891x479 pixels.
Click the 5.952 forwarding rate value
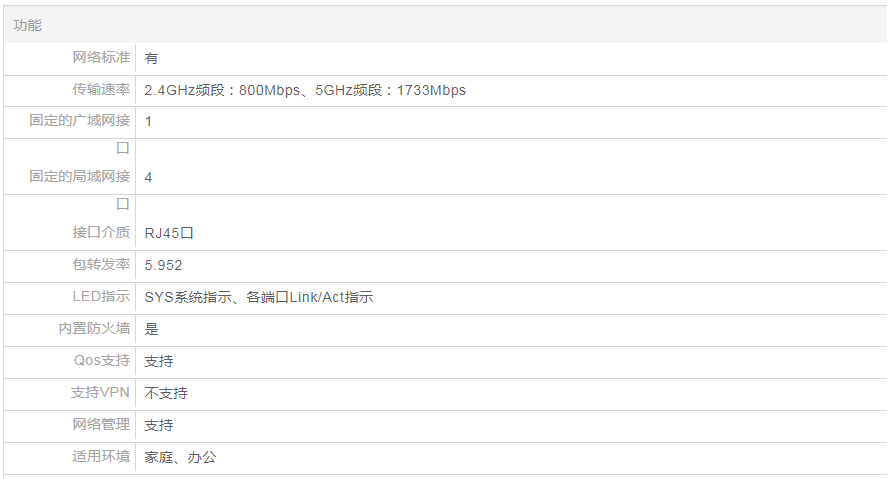tap(163, 265)
